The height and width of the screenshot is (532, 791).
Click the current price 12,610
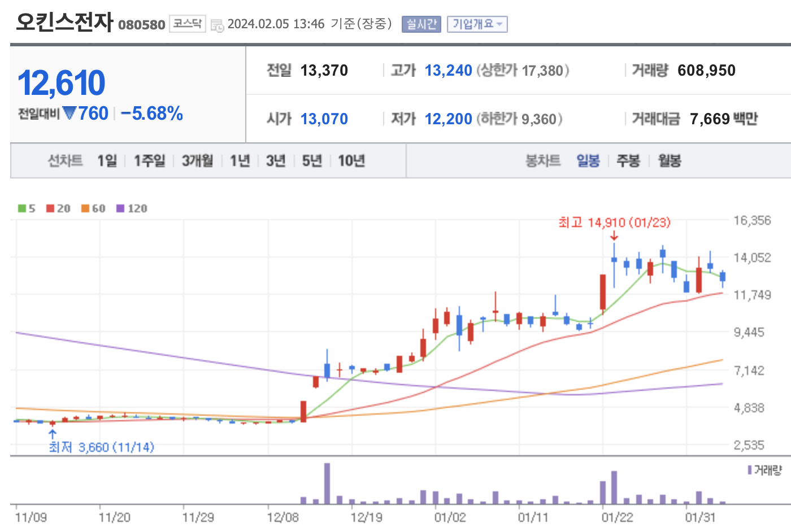click(x=61, y=83)
